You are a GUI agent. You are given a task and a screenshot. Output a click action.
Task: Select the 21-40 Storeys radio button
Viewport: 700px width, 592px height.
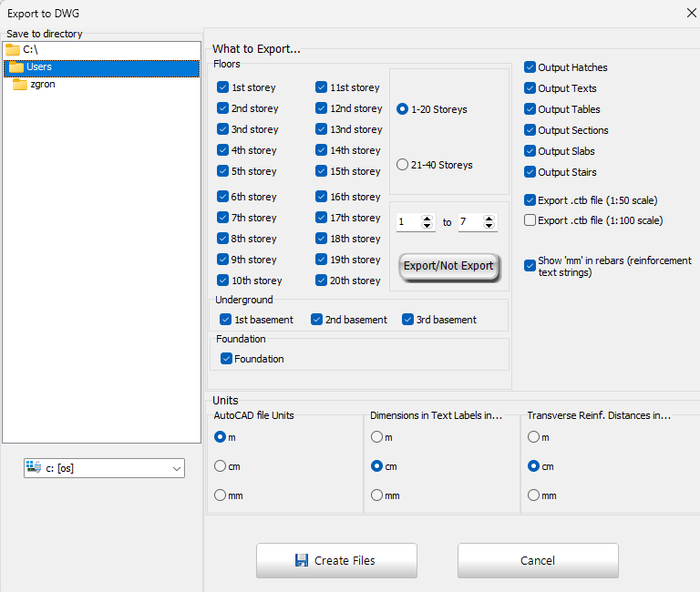(x=402, y=165)
